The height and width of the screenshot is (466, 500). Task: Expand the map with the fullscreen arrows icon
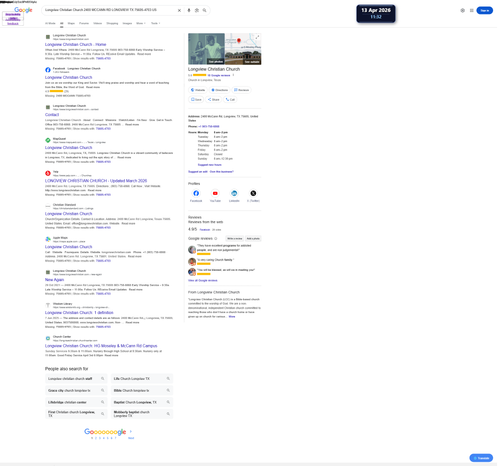coord(257,37)
